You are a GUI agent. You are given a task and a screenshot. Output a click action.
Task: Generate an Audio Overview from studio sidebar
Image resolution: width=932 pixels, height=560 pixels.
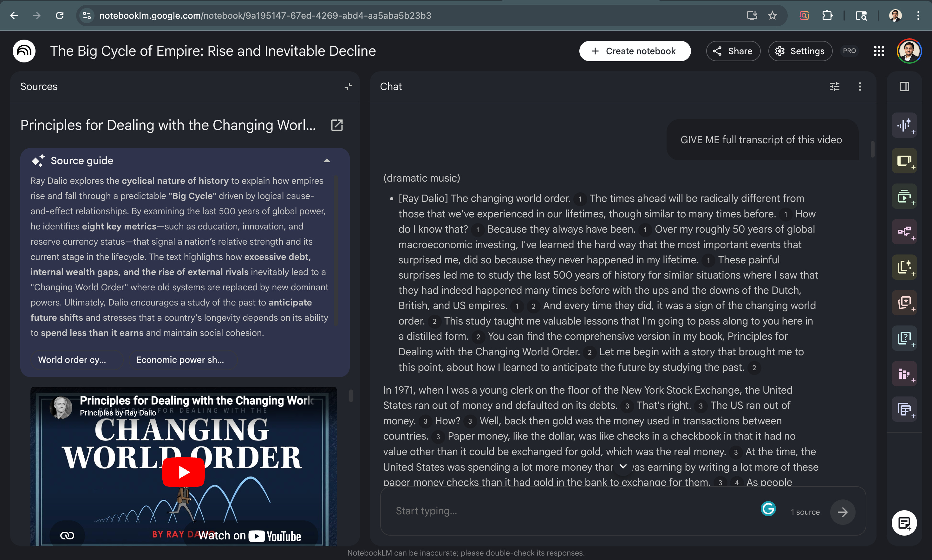pos(904,125)
